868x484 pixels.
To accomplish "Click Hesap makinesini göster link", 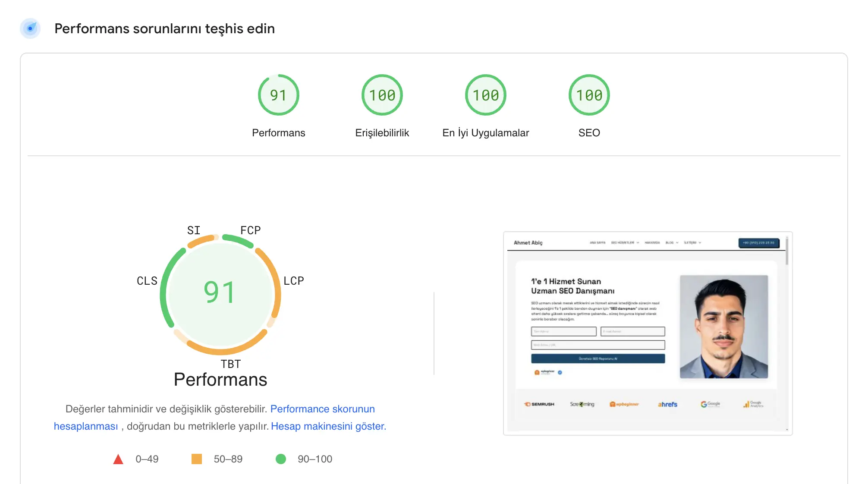I will (328, 426).
